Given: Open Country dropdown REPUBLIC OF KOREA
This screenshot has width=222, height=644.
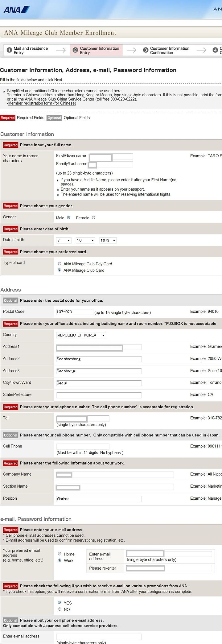Looking at the screenshot, I should pos(81,335).
